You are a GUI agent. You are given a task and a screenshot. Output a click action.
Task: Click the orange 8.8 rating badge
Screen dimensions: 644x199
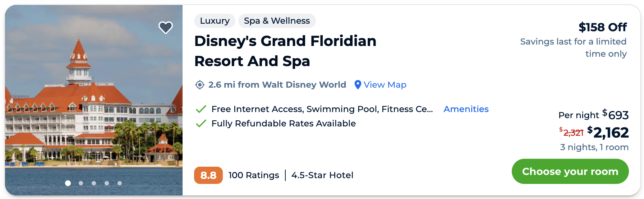pyautogui.click(x=208, y=175)
